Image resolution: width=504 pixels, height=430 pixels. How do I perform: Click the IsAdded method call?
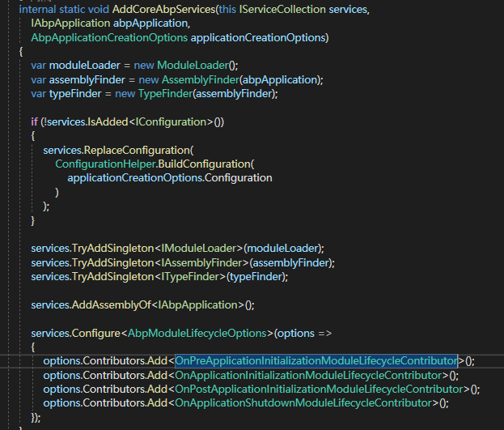(108, 122)
